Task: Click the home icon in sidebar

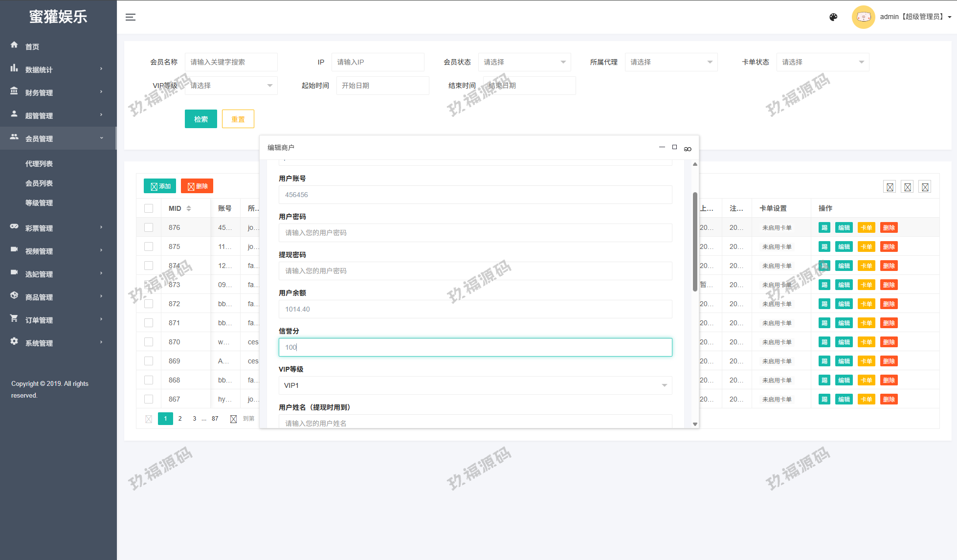Action: (14, 45)
